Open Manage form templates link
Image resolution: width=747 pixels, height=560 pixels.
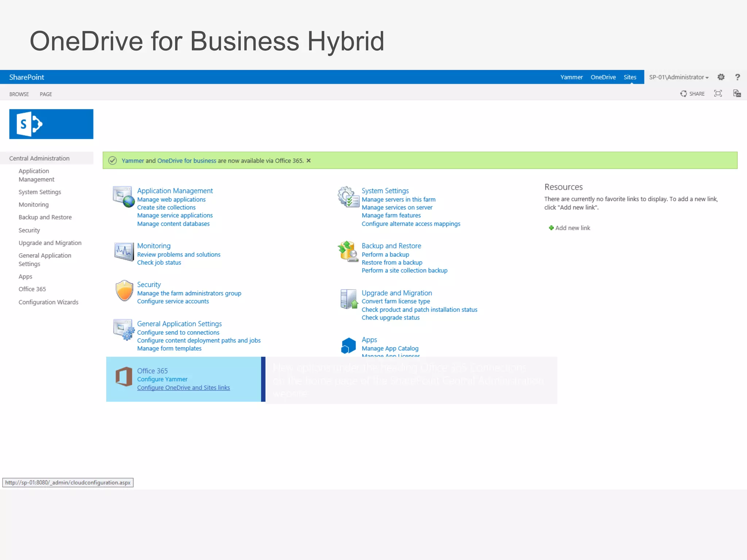[169, 349]
